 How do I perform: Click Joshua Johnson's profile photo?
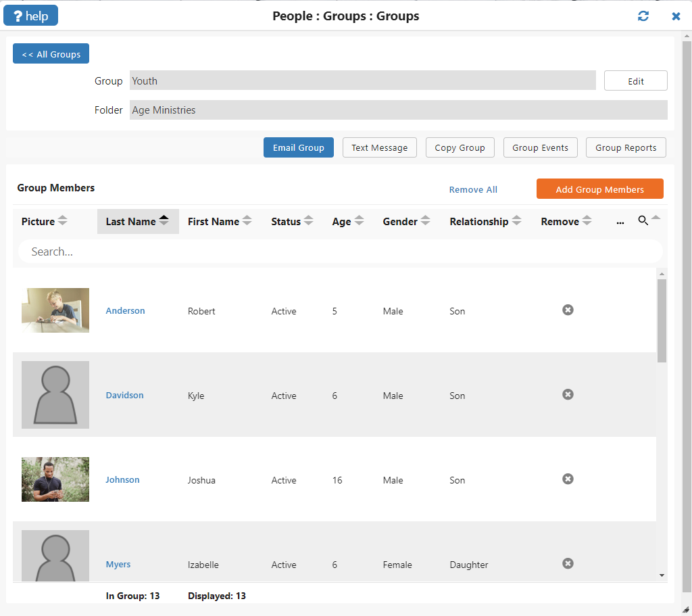point(55,479)
